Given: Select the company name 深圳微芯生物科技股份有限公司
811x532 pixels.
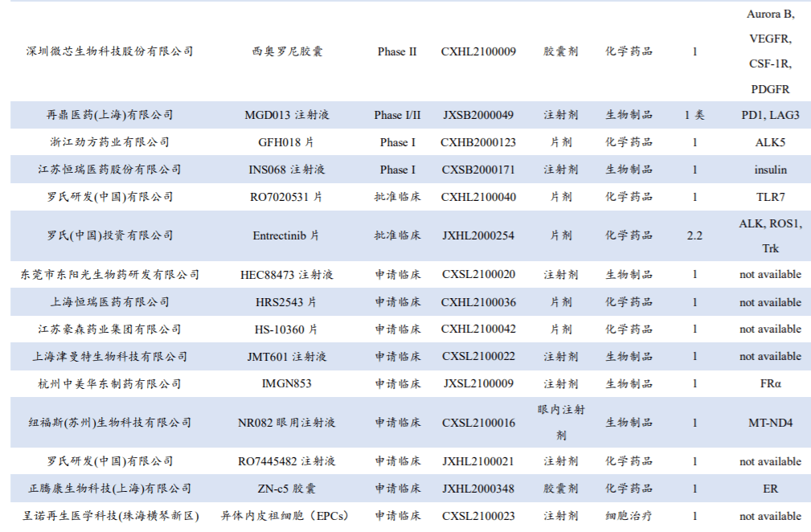Looking at the screenshot, I should click(109, 51).
